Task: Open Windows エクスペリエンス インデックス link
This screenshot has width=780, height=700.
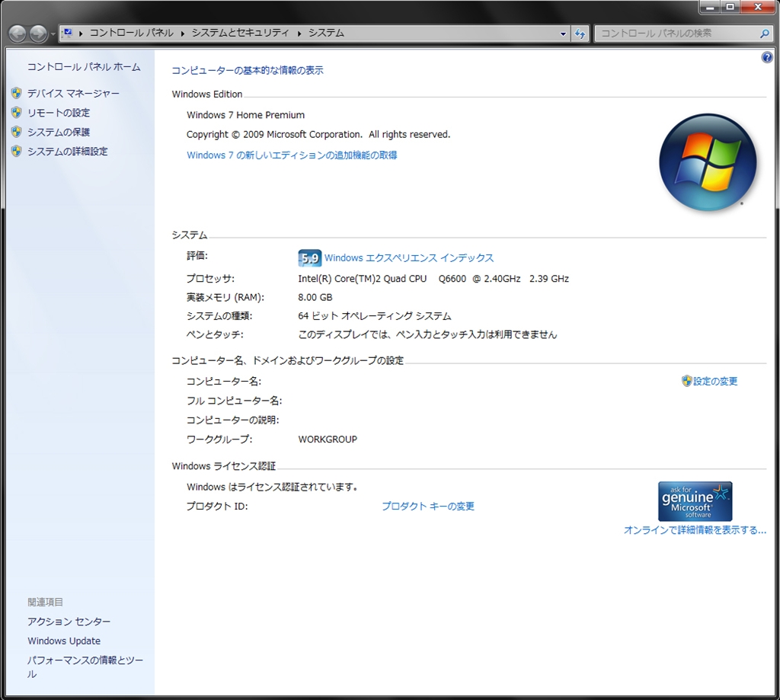Action: (x=409, y=258)
